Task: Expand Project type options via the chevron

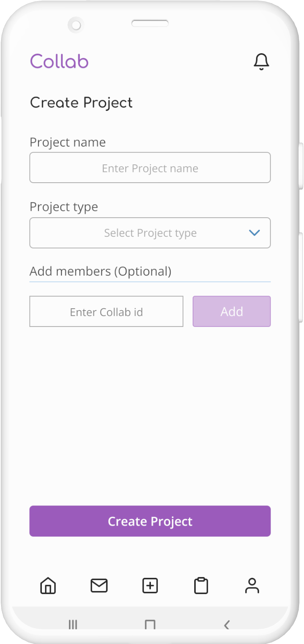Action: click(x=255, y=233)
